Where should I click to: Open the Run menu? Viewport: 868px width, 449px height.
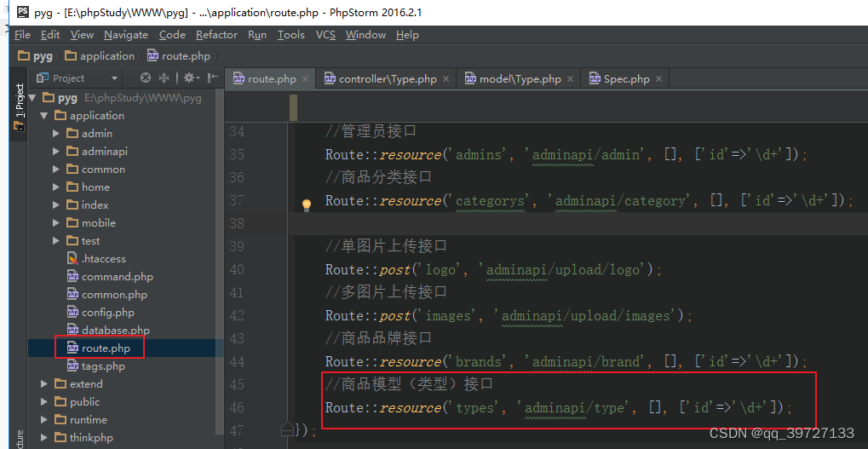(257, 35)
